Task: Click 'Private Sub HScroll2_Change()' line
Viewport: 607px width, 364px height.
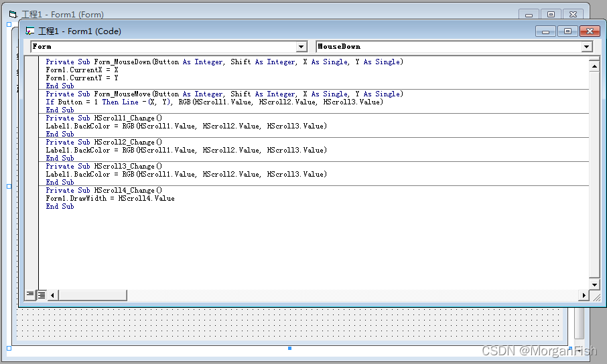Action: tap(104, 143)
